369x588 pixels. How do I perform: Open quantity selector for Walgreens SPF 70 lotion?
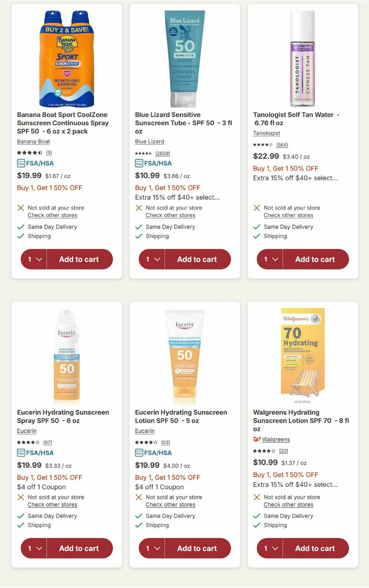(269, 548)
